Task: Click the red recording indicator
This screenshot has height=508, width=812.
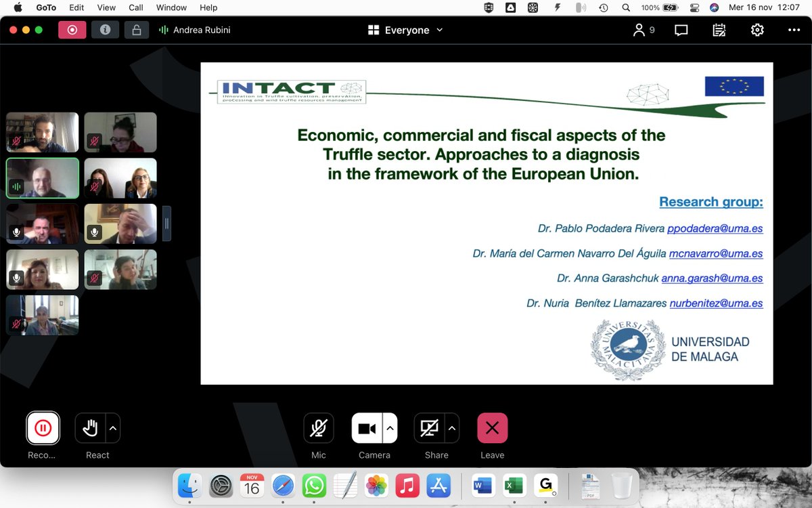Action: tap(72, 30)
